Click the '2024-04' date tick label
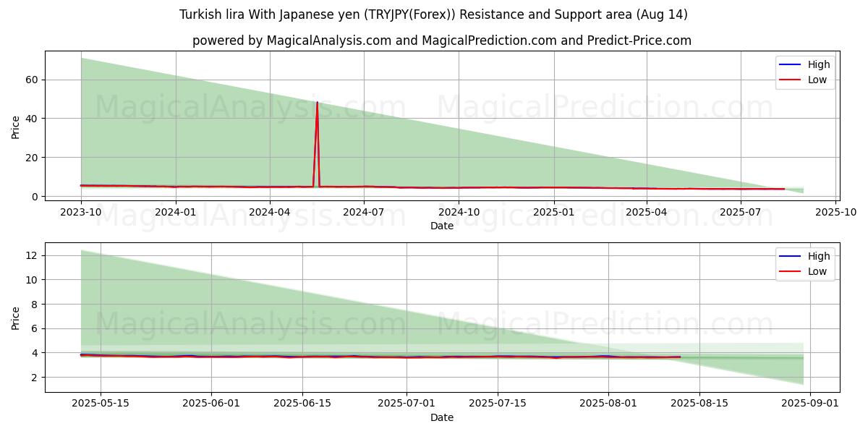The image size is (868, 434). coord(270,211)
